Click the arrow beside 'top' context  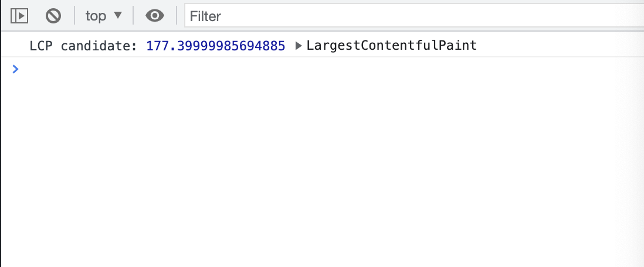[x=118, y=16]
